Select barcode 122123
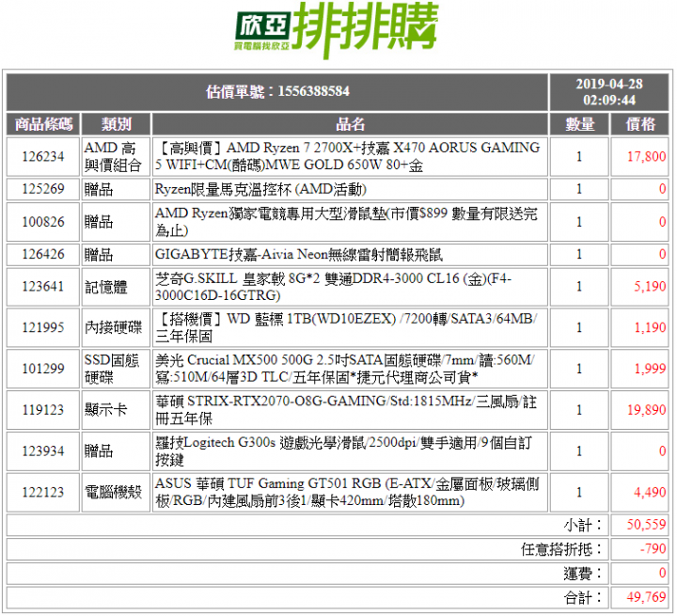The width and height of the screenshot is (677, 616). tap(43, 493)
